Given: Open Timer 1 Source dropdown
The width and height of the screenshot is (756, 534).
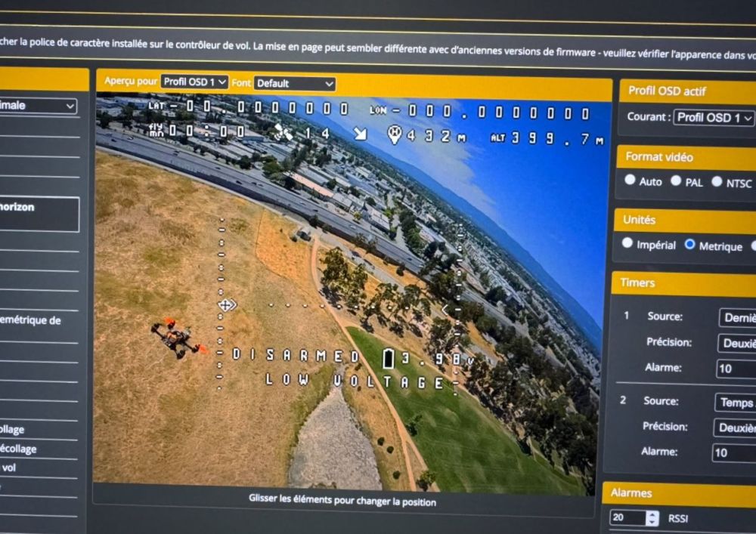Looking at the screenshot, I should [x=737, y=317].
